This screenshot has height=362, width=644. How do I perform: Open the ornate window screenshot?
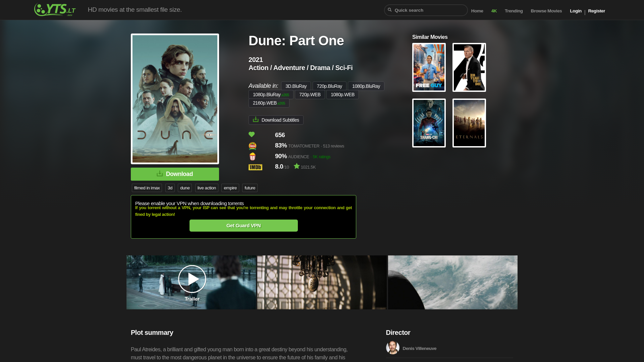coord(322,283)
